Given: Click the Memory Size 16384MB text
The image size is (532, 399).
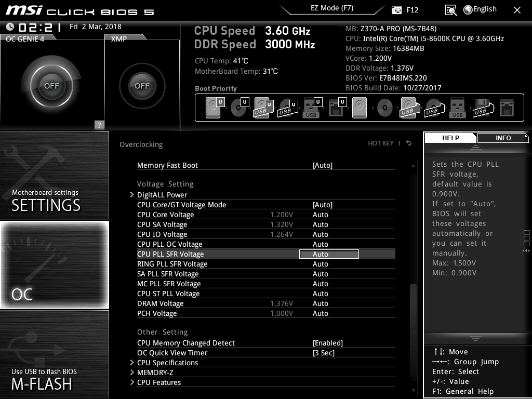Looking at the screenshot, I should [385, 48].
